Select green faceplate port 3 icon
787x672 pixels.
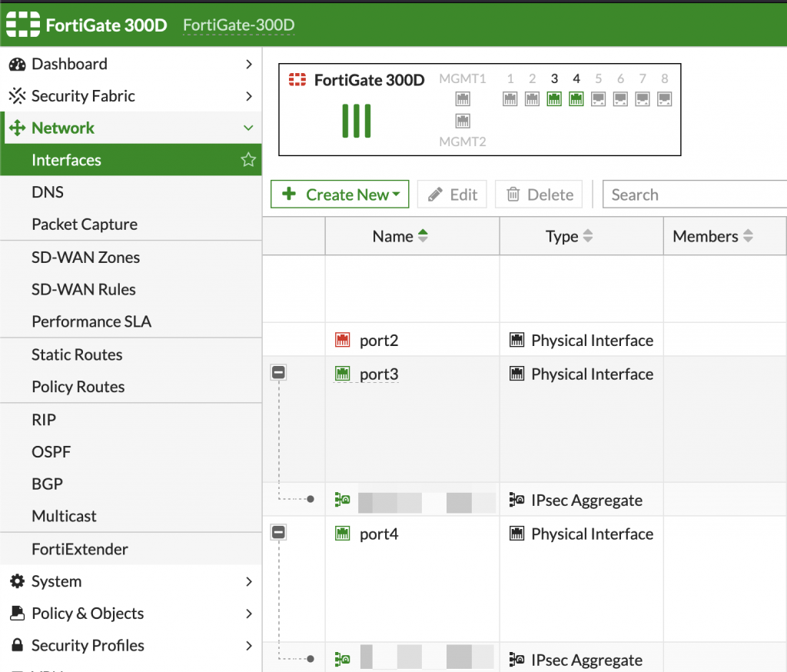[x=554, y=99]
